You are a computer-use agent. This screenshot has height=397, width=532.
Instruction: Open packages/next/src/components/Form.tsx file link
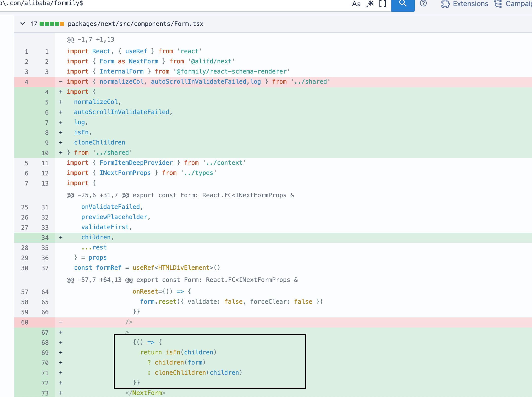(x=136, y=24)
